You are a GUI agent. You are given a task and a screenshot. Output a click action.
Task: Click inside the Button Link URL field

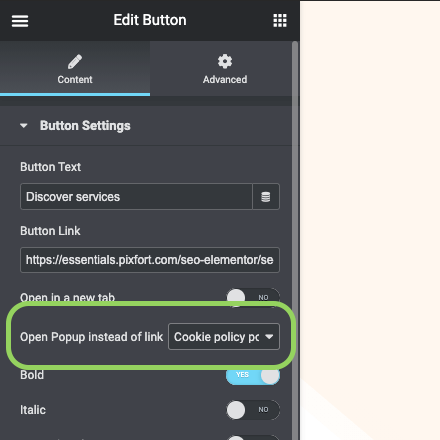(x=150, y=260)
